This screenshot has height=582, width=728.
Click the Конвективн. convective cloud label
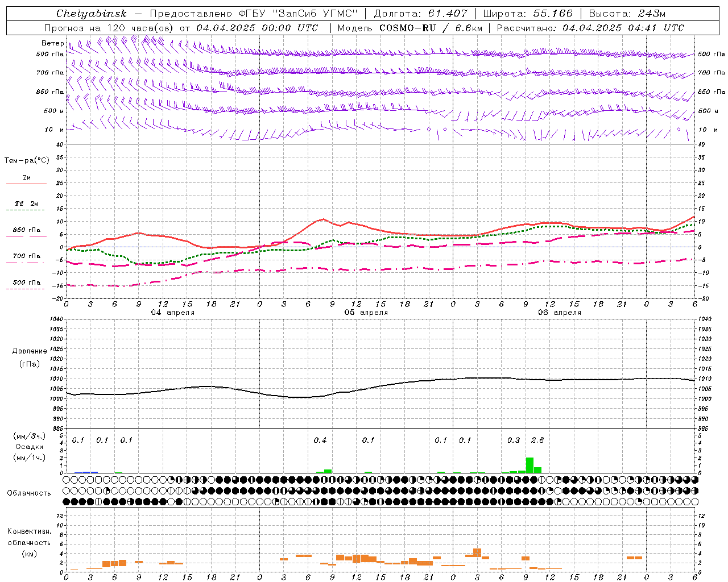[x=29, y=531]
